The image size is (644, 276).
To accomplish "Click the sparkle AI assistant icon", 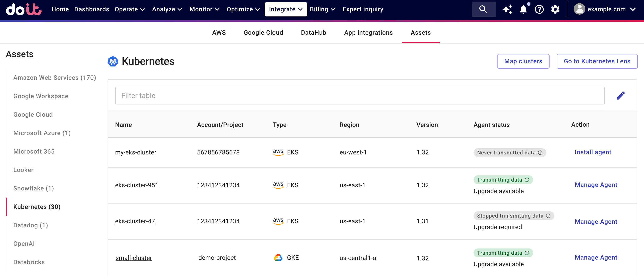I will pyautogui.click(x=507, y=10).
